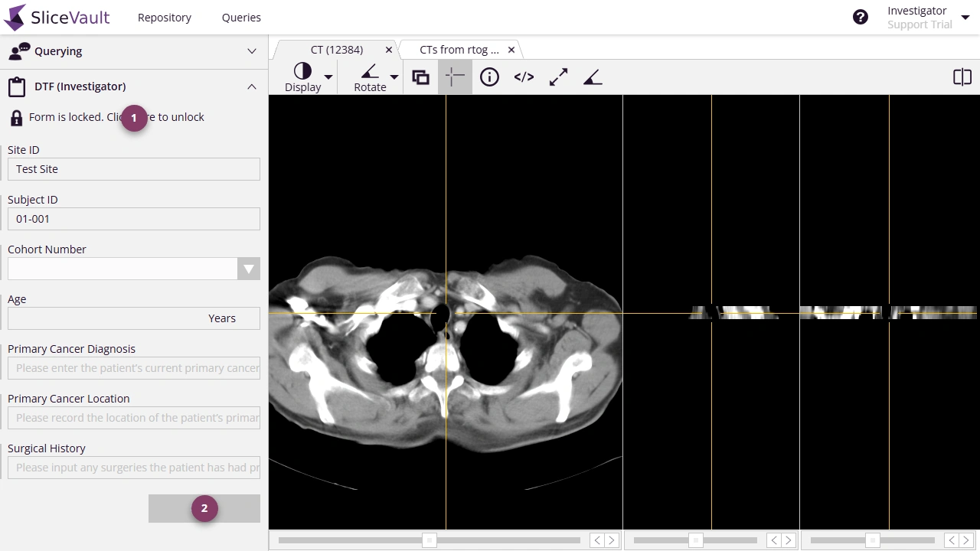View DICOM tags using the code icon
The width and height of the screenshot is (980, 551).
tap(524, 77)
